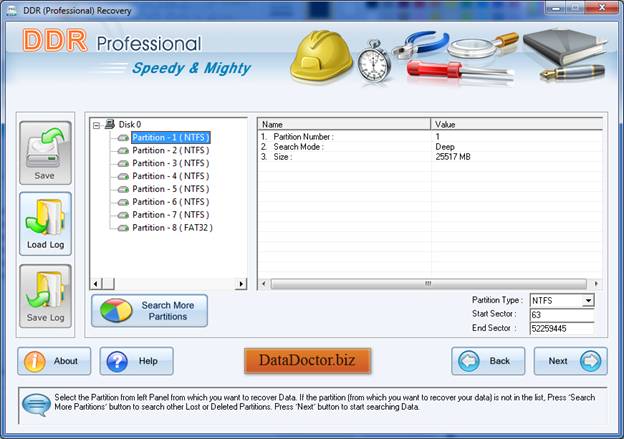Open the About dialog
Image resolution: width=624 pixels, height=439 pixels.
(x=54, y=361)
